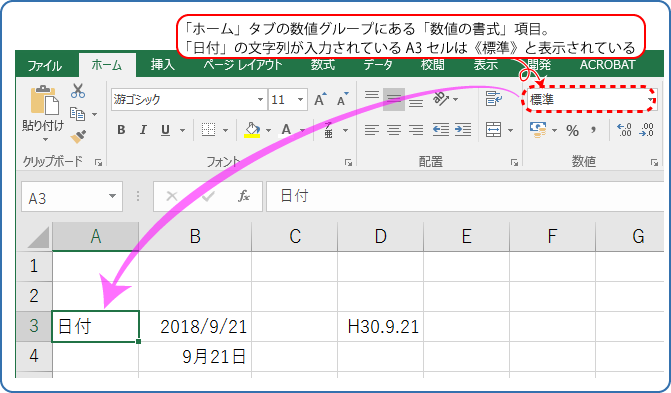
Task: Expand the font size 11 dropdown
Action: pos(300,100)
